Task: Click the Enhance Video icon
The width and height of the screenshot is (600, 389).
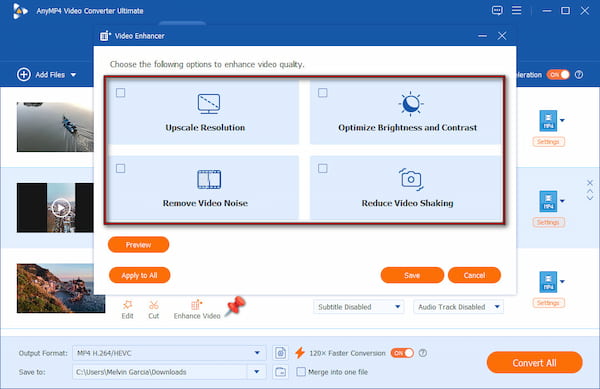Action: pyautogui.click(x=196, y=305)
